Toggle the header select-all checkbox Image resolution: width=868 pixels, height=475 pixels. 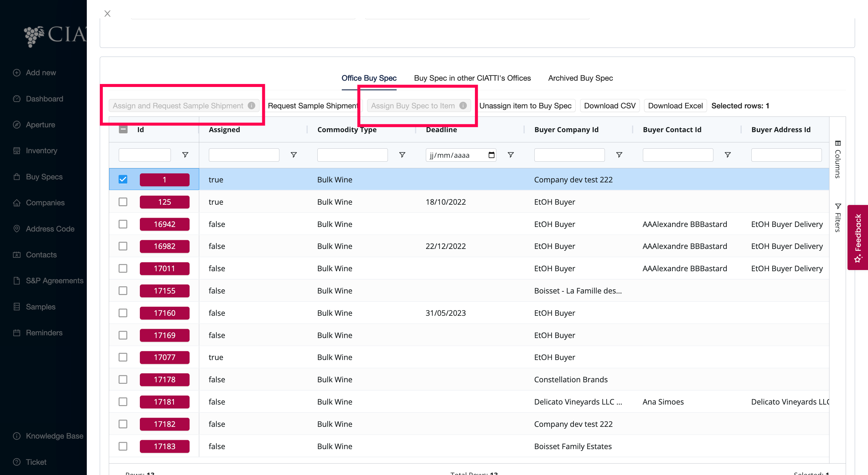[123, 130]
